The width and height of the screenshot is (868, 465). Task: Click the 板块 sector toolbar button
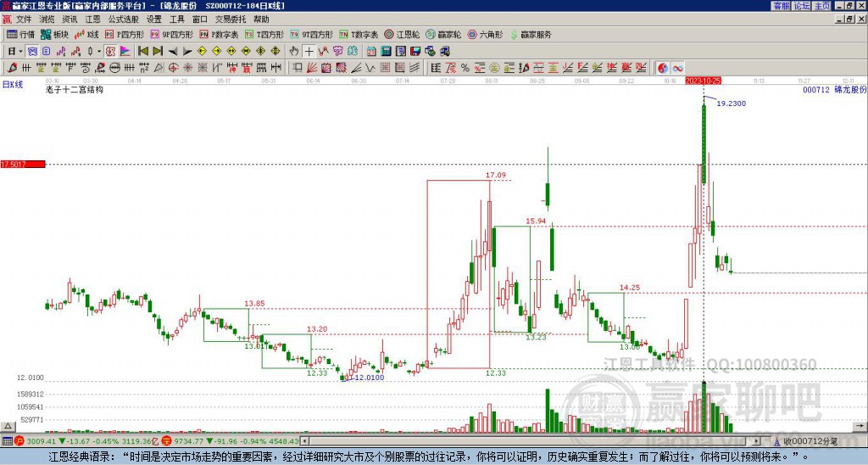[x=55, y=34]
